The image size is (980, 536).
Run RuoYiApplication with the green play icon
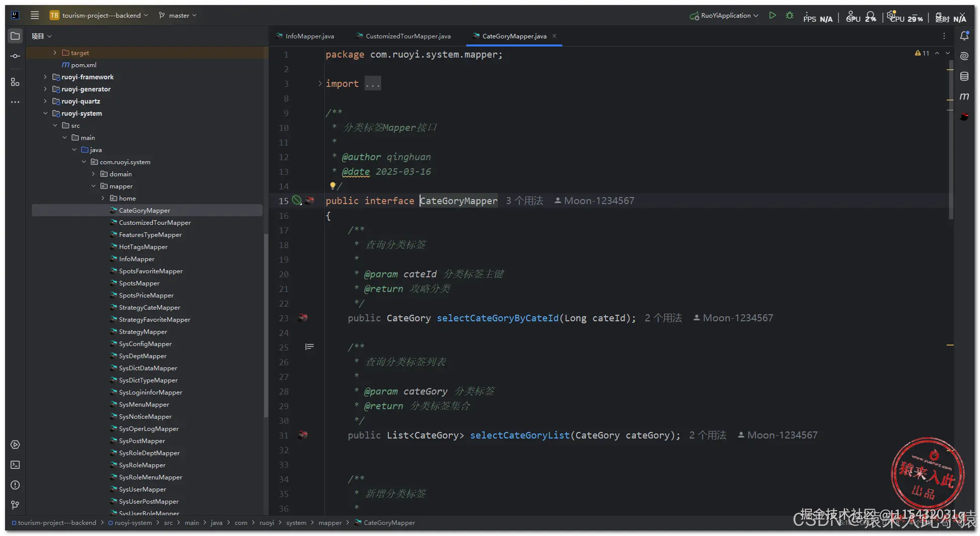coord(772,16)
